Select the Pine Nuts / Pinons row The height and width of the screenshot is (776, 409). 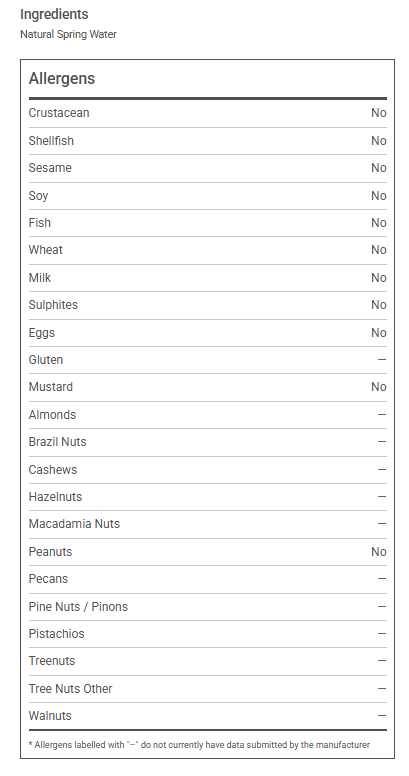(x=207, y=607)
